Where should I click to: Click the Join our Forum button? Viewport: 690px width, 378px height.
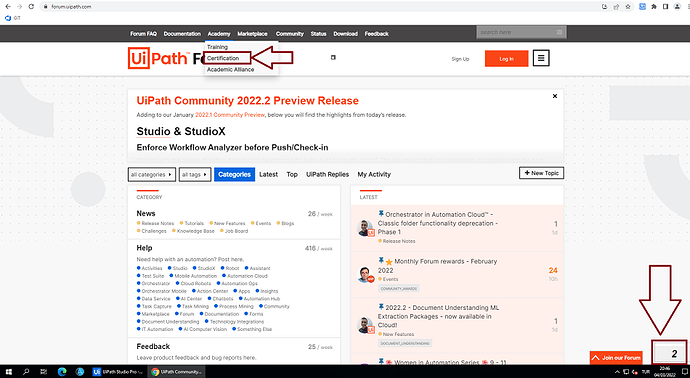(616, 358)
